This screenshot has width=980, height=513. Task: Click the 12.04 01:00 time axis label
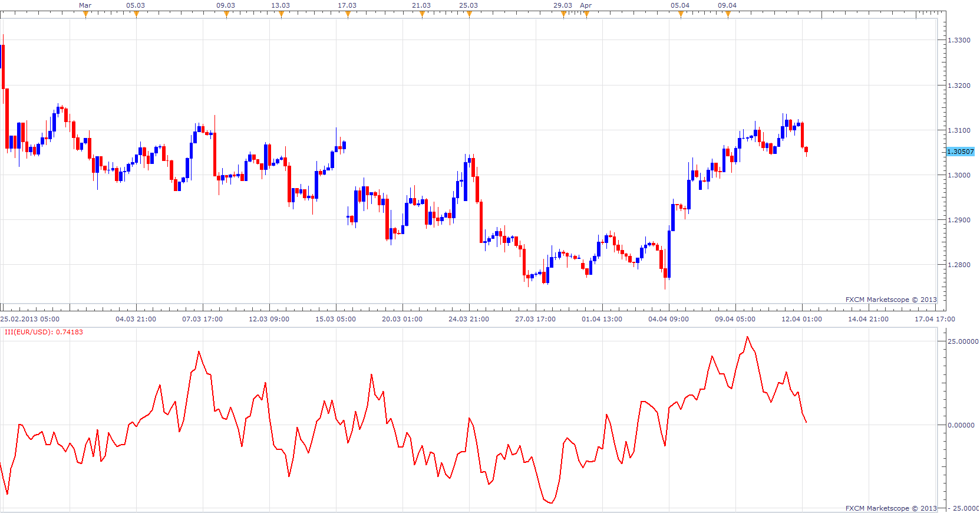coord(801,319)
